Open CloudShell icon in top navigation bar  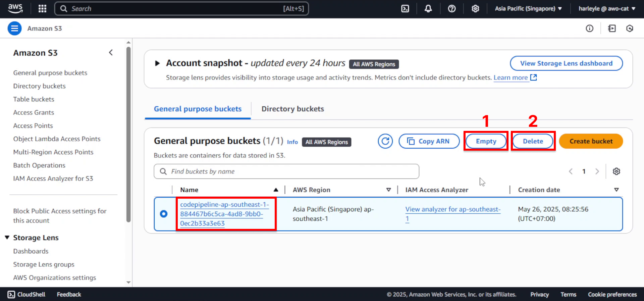coord(405,9)
